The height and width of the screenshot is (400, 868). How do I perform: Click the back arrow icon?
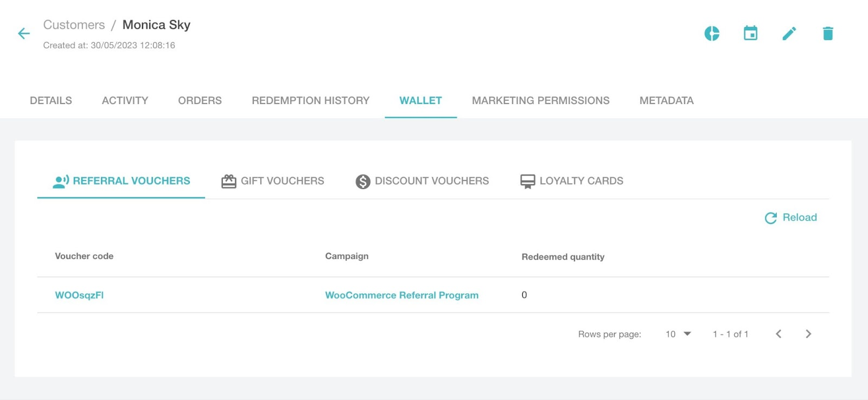point(24,34)
